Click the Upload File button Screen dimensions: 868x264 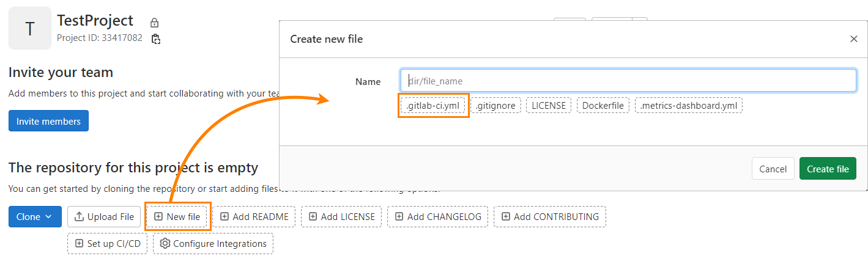(104, 216)
